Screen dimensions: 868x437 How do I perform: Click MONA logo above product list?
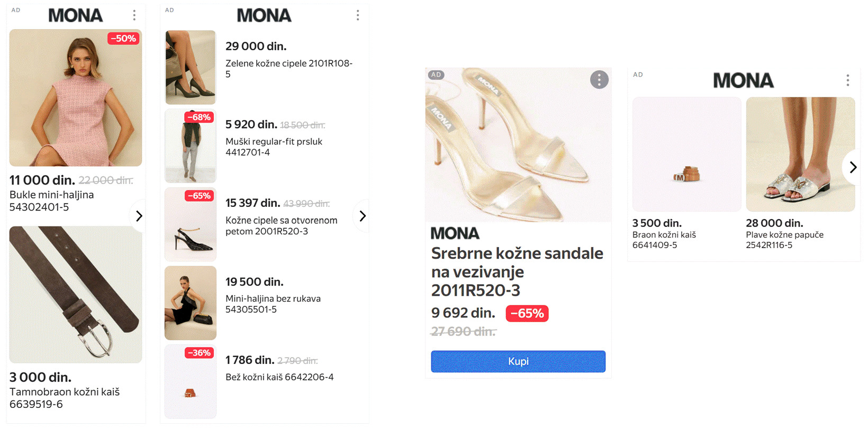point(264,16)
